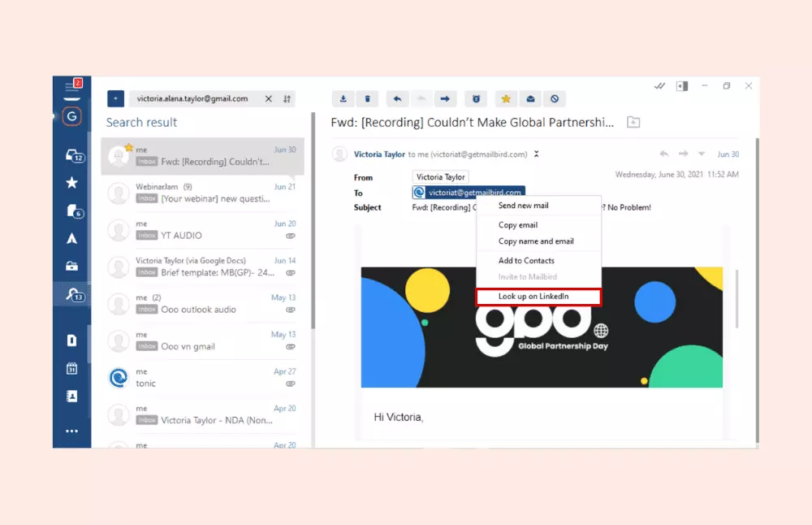Viewport: 812px width, 525px height.
Task: Toggle the side panel layout icon
Action: coord(682,86)
